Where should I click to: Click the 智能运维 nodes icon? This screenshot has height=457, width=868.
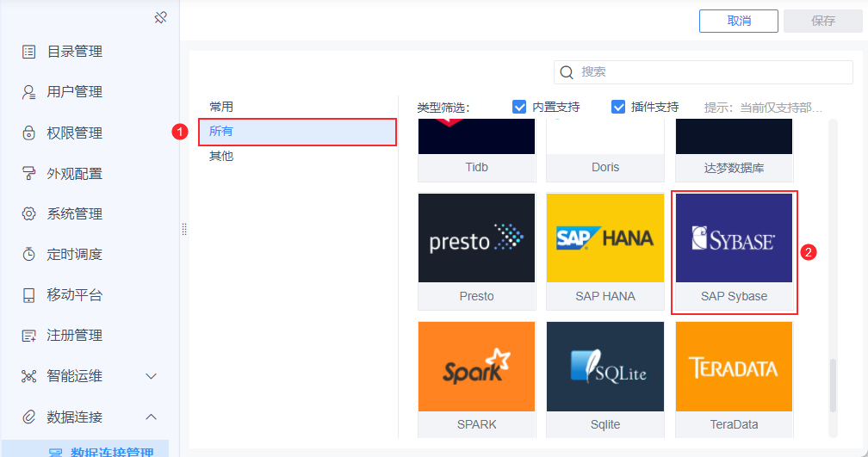[x=28, y=376]
